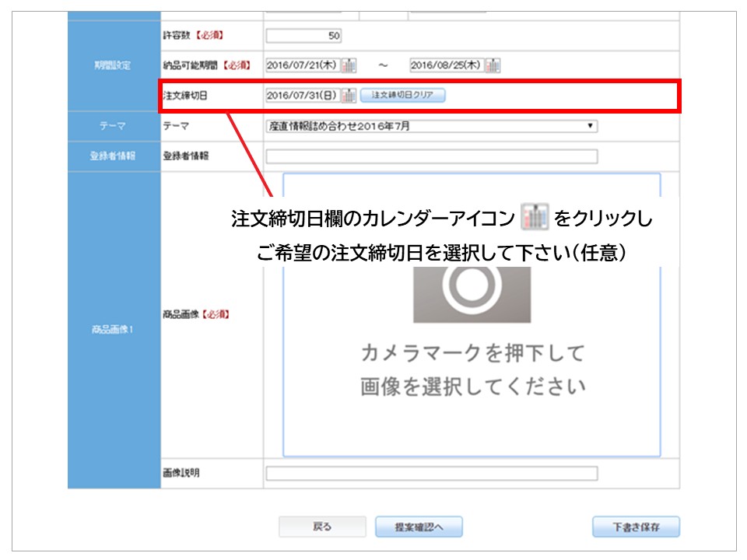Proceed with the 提案確認へ button
Screen dimensions: 747x560
(x=419, y=527)
